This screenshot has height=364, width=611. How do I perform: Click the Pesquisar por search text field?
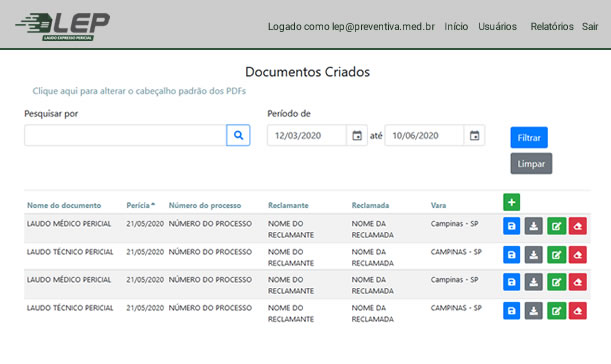125,135
